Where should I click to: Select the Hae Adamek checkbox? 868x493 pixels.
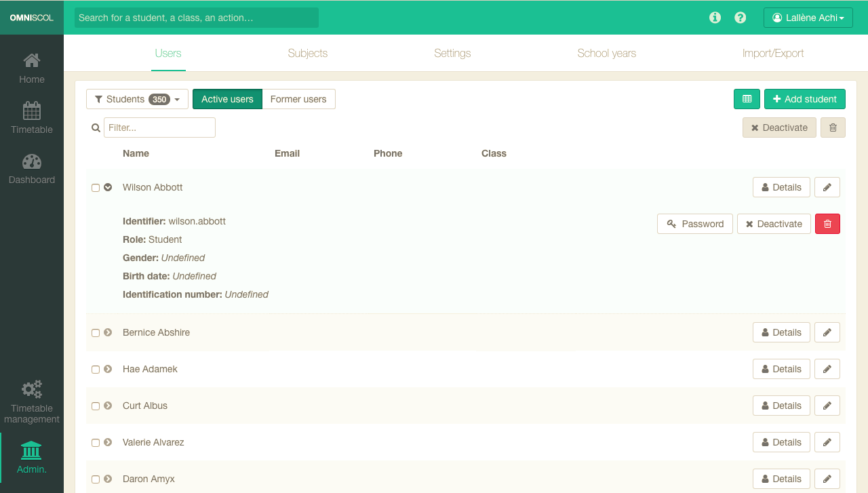pos(96,370)
